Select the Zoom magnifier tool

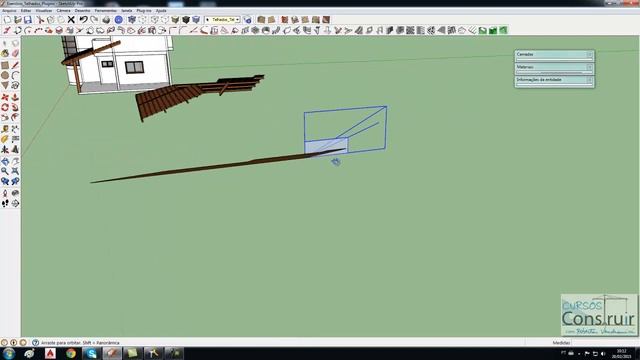pyautogui.click(x=5, y=171)
